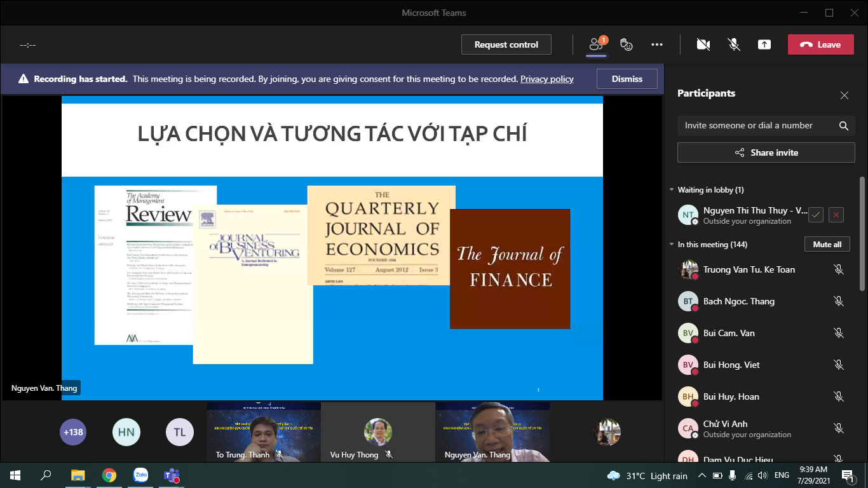Click the muted mic icon for Bui Cam. Van
This screenshot has height=488, width=868.
[x=839, y=333]
